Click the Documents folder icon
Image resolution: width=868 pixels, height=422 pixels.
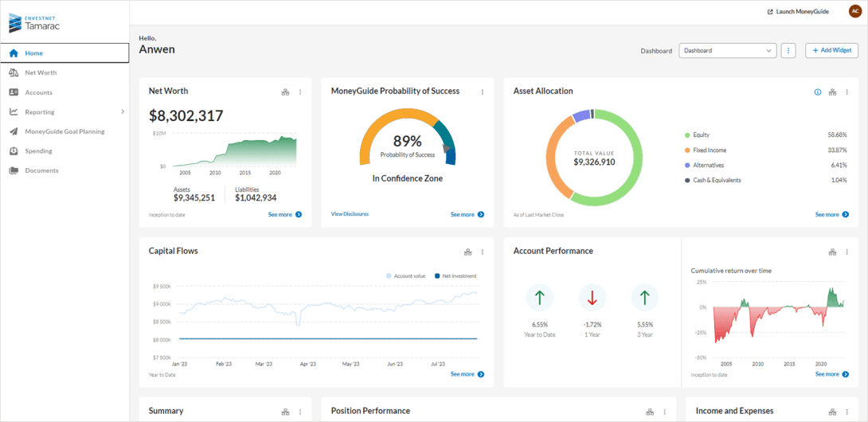point(14,170)
